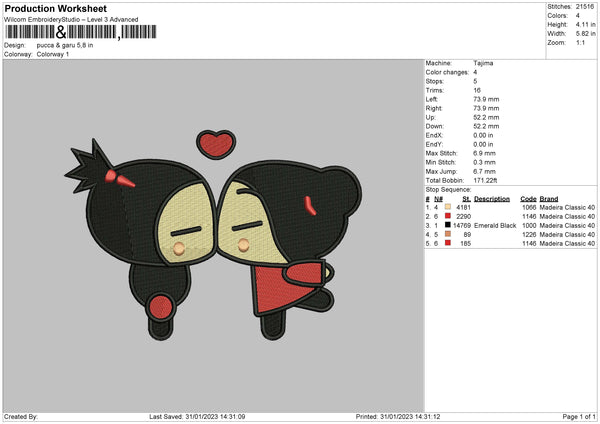Click the 'Color changes:' label
Image resolution: width=600 pixels, height=424 pixels.
(447, 72)
